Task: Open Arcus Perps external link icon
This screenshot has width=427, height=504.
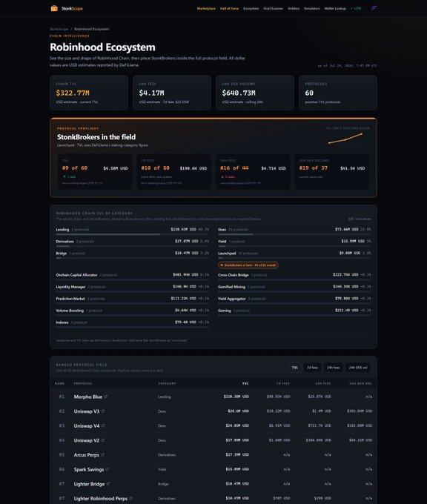Action: click(x=102, y=454)
